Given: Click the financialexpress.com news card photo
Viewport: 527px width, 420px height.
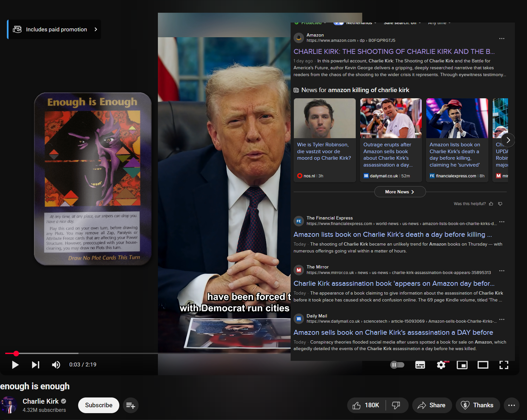Looking at the screenshot, I should 457,118.
